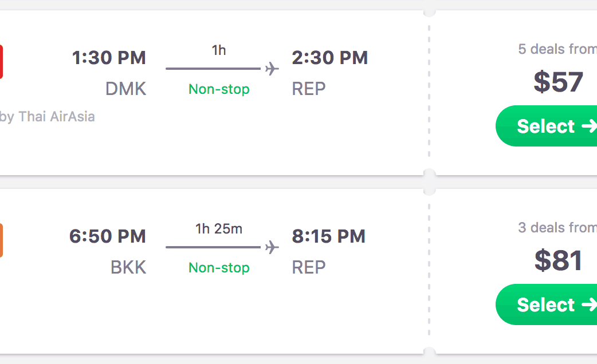Click the plane icon on the BKK flight
This screenshot has width=597, height=364.
[272, 247]
